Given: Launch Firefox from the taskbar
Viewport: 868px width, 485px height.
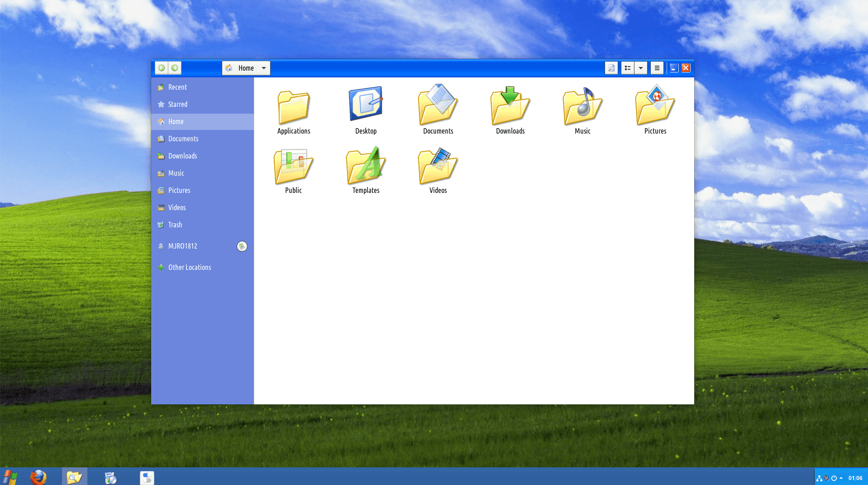Looking at the screenshot, I should (x=38, y=477).
